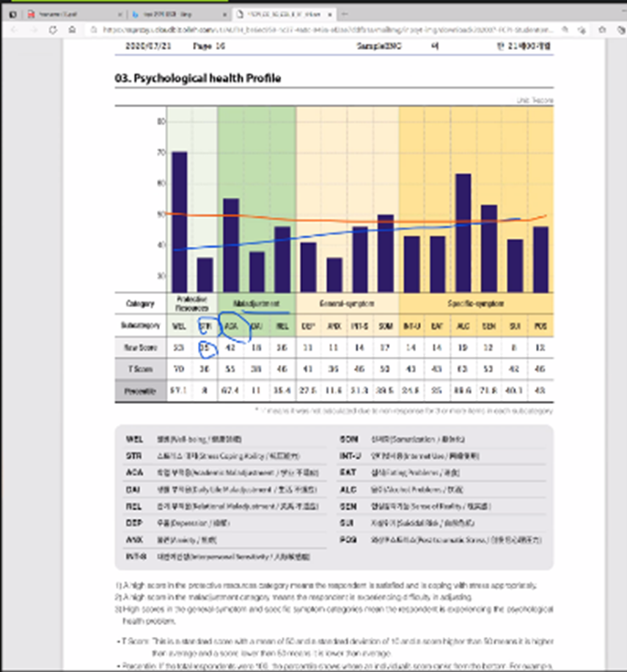Click the EAT subcategory cell in table
Viewport: 627px width, 672px height.
(x=437, y=326)
